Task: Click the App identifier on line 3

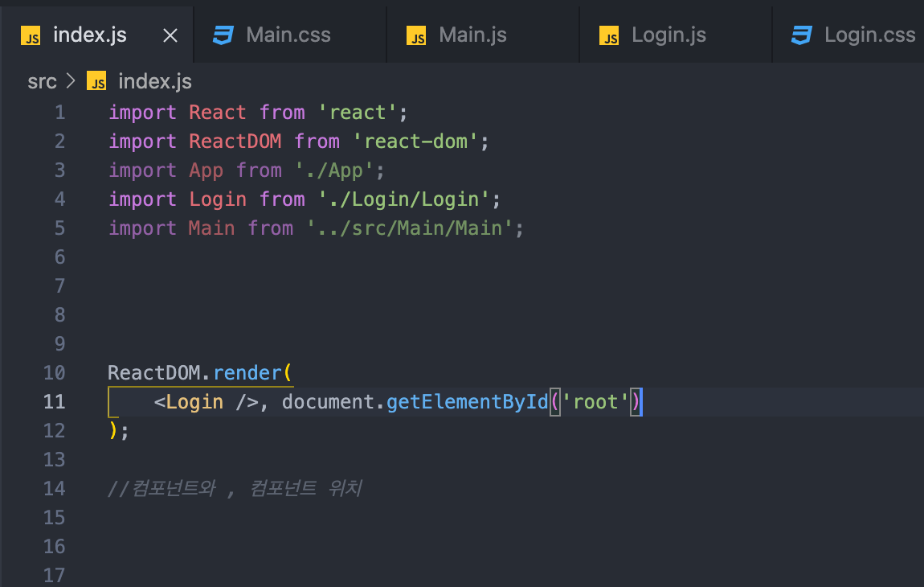Action: tap(206, 170)
